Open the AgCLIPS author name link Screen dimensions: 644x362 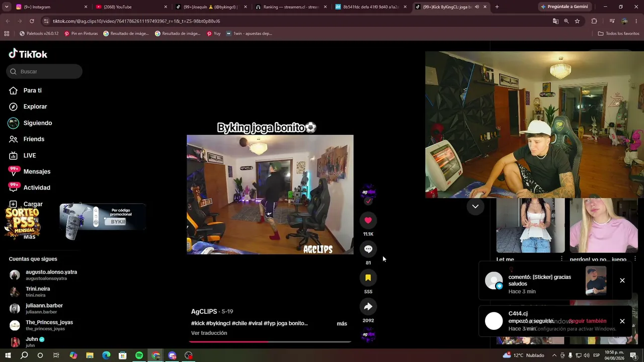(x=204, y=311)
